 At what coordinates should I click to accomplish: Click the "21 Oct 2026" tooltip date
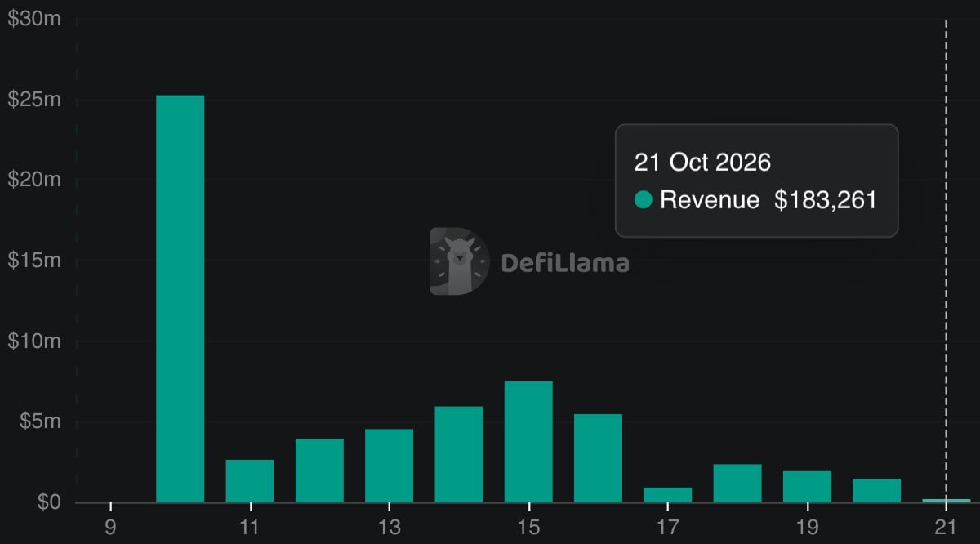(x=702, y=162)
